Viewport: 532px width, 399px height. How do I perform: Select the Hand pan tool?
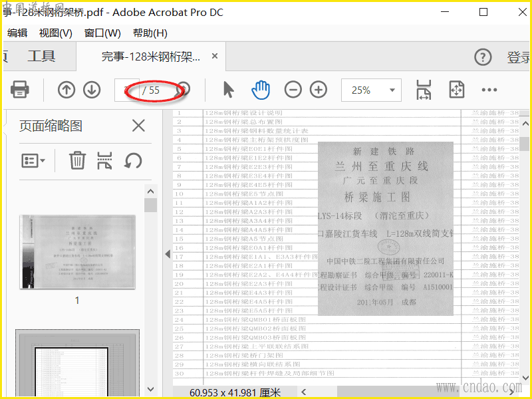point(261,90)
